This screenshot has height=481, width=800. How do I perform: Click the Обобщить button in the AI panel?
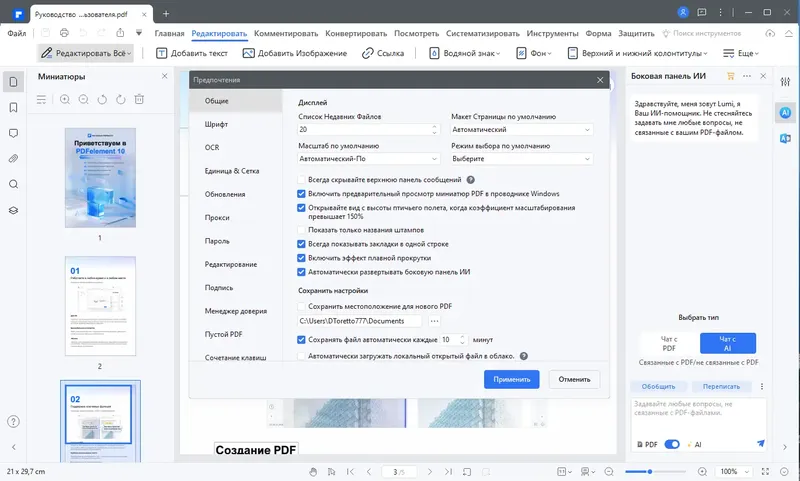coord(658,387)
